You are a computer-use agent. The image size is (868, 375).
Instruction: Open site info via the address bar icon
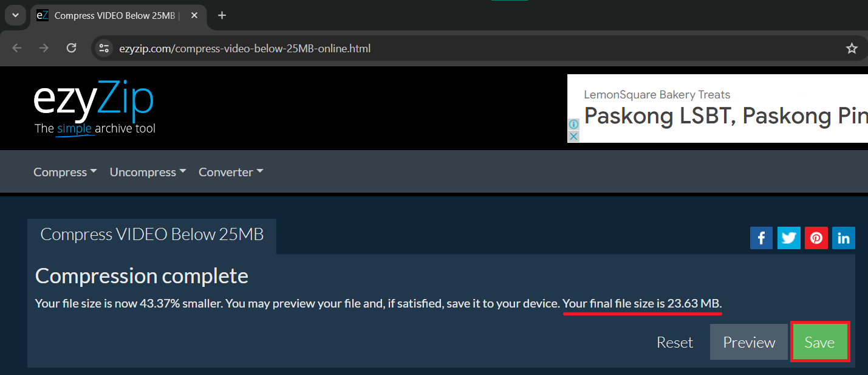[104, 48]
